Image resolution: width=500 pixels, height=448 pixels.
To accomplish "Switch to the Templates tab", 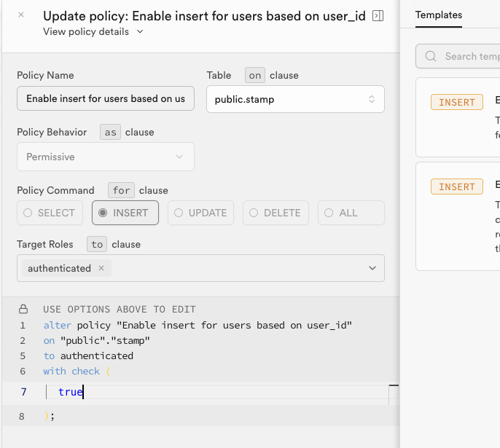I will (x=438, y=15).
